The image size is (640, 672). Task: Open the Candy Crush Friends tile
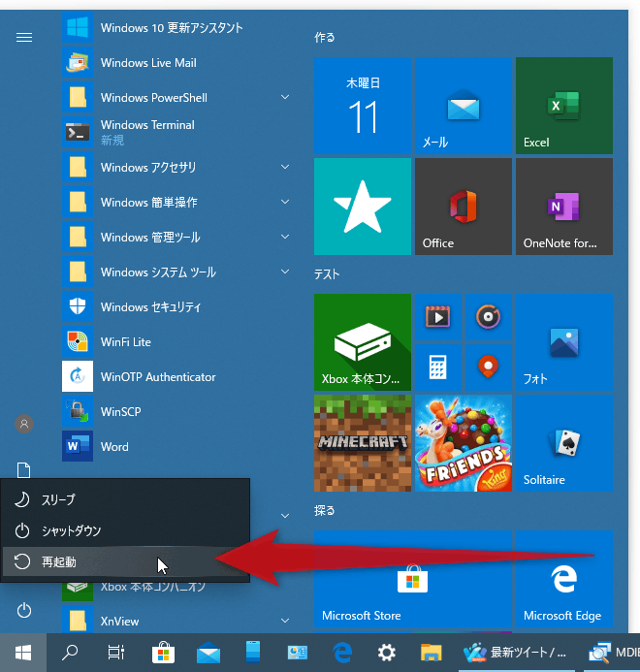pos(463,443)
